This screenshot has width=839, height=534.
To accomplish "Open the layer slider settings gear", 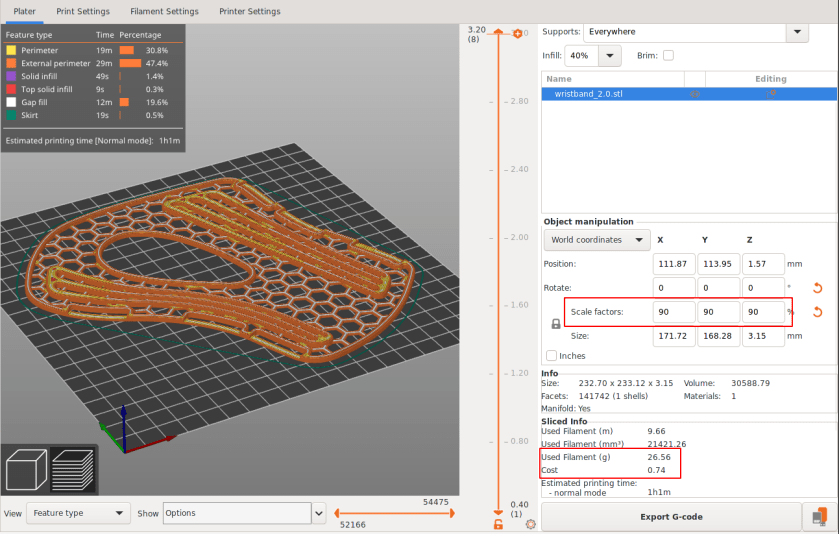I will coord(530,524).
